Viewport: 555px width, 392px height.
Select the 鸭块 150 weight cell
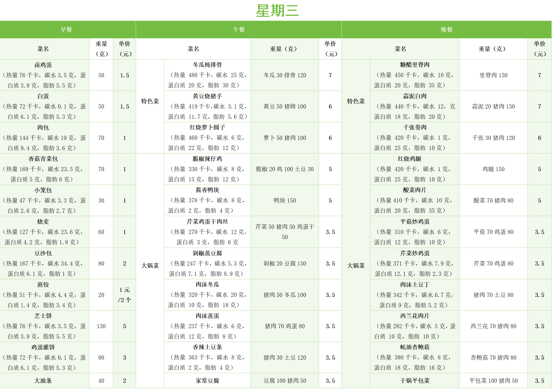pyautogui.click(x=284, y=201)
